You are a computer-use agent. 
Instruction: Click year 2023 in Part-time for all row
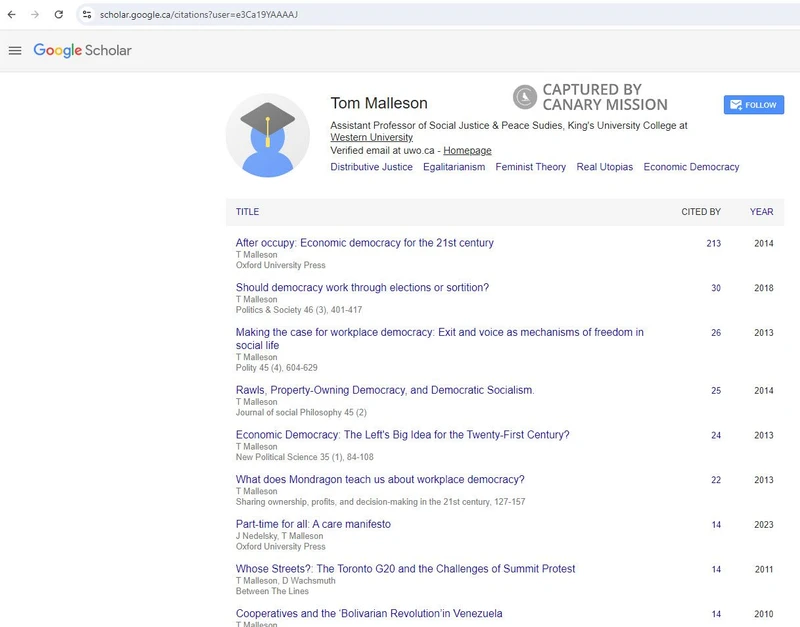pyautogui.click(x=763, y=525)
